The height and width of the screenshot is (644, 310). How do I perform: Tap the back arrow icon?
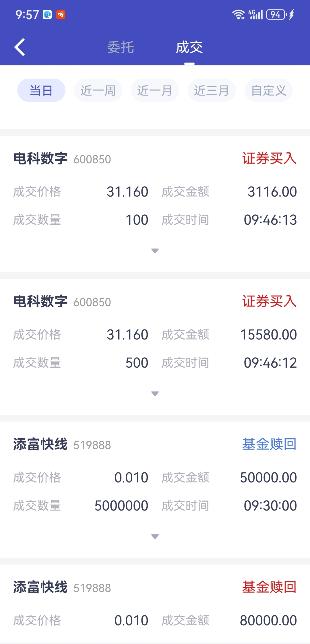click(x=20, y=47)
